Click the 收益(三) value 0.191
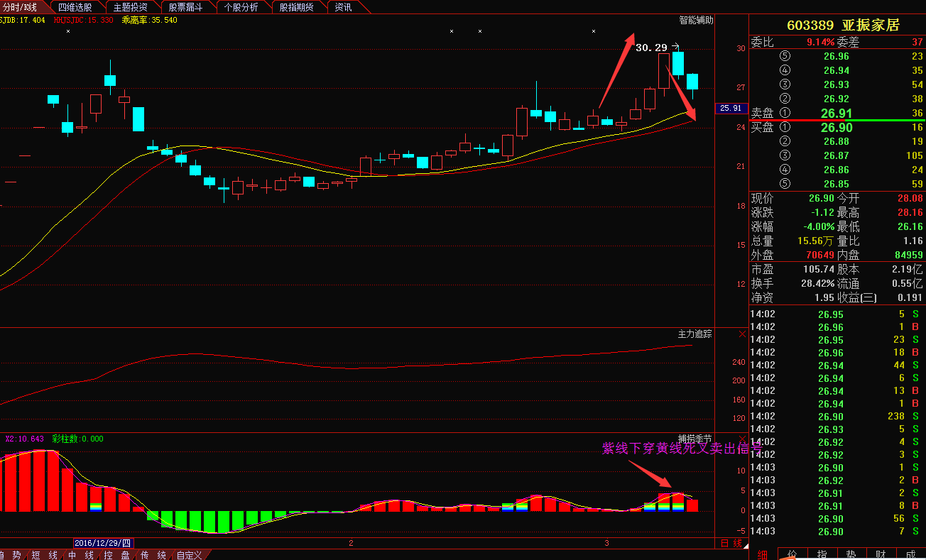 coord(910,297)
